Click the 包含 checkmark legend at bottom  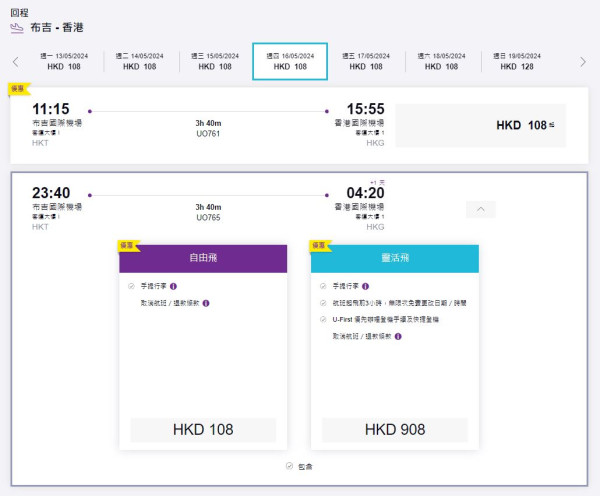[x=289, y=466]
